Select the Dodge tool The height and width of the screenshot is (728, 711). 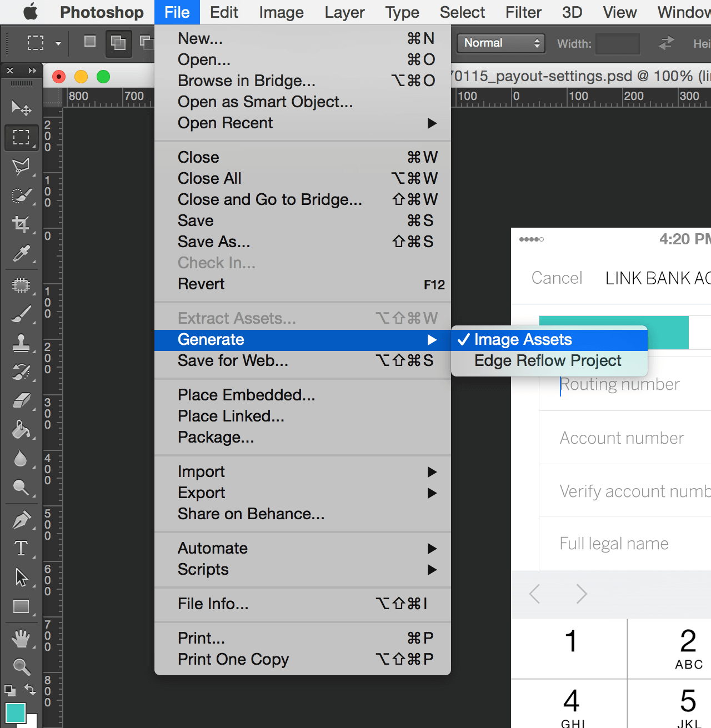point(21,488)
